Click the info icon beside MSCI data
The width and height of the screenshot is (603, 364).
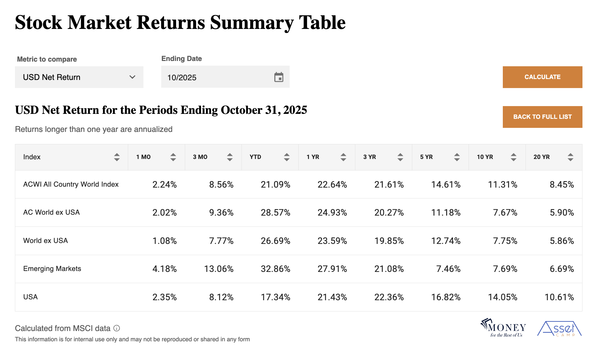[117, 328]
